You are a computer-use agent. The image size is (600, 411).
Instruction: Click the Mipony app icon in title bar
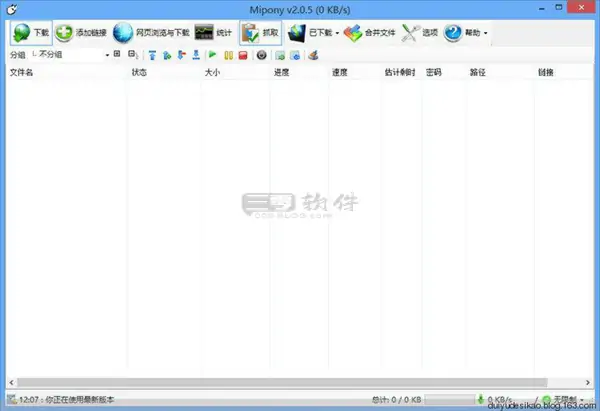coord(11,9)
